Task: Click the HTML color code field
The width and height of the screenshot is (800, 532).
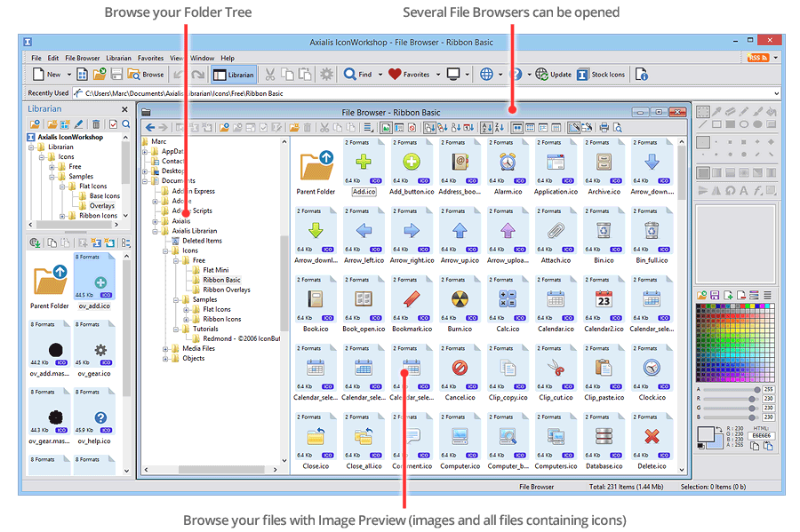Action: 761,436
